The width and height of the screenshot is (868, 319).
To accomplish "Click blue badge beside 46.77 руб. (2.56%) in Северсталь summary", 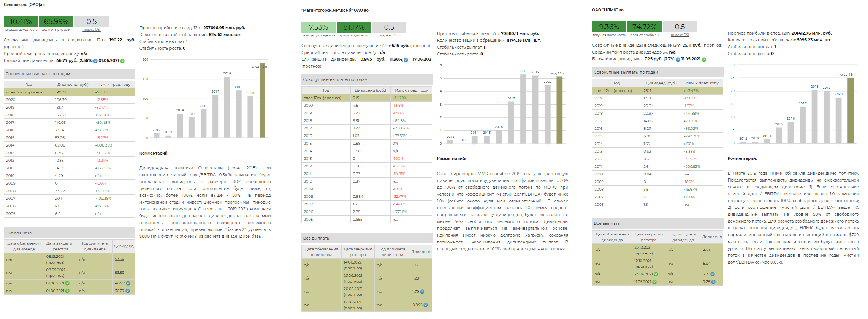I will point(95,61).
